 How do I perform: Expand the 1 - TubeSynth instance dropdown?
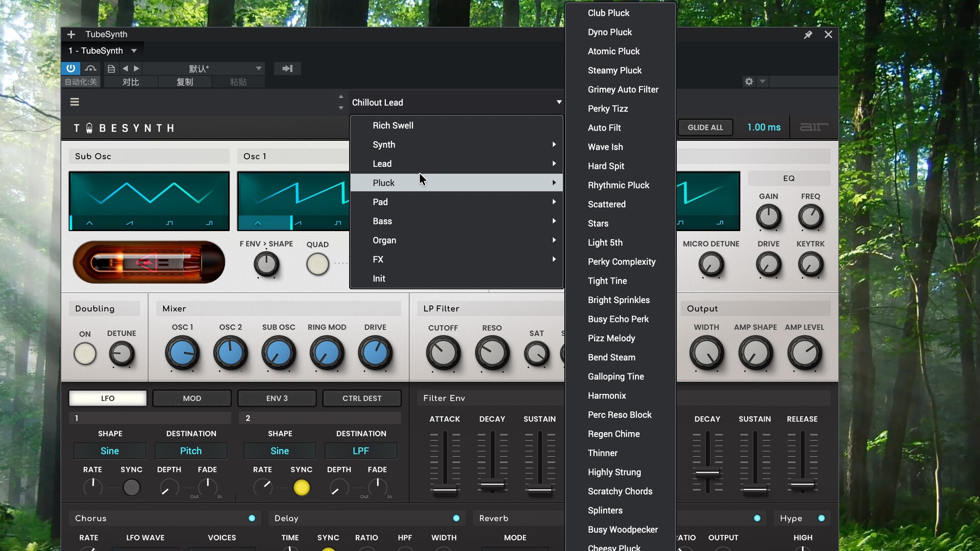click(134, 51)
